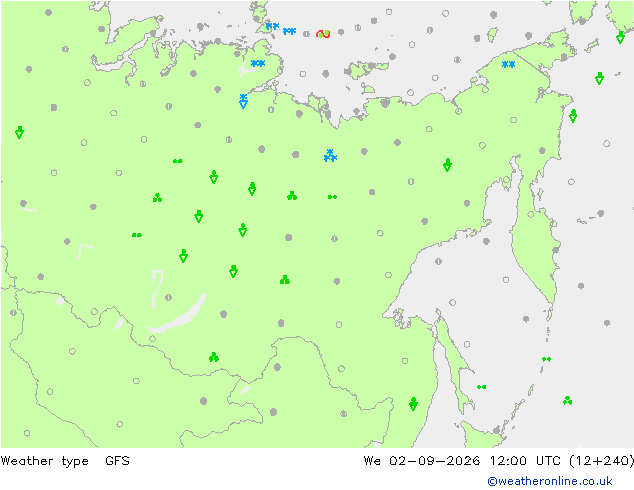Click the green shower symbol east of the triple snowflake
The height and width of the screenshot is (490, 634).
point(447,165)
